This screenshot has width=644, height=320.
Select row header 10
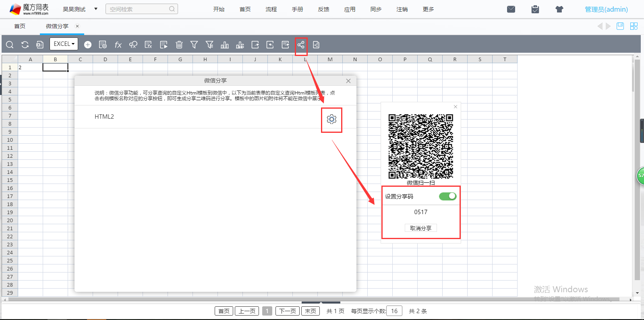point(10,140)
